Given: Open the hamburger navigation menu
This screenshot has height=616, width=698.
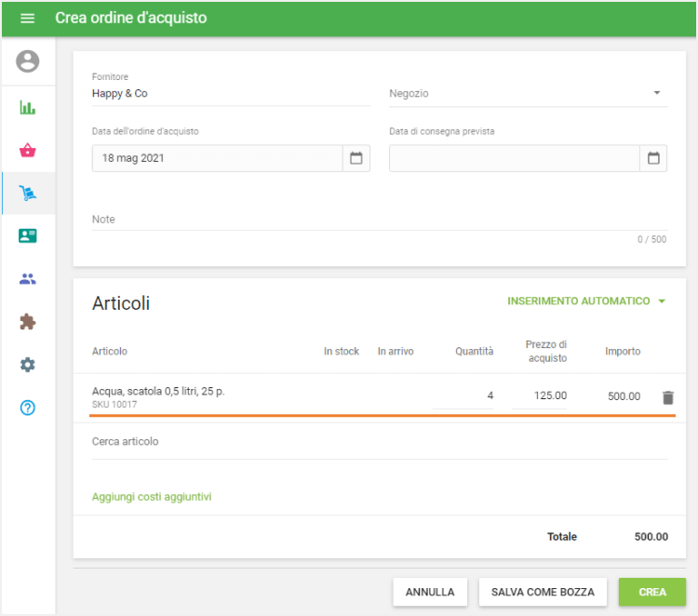Looking at the screenshot, I should click(27, 19).
